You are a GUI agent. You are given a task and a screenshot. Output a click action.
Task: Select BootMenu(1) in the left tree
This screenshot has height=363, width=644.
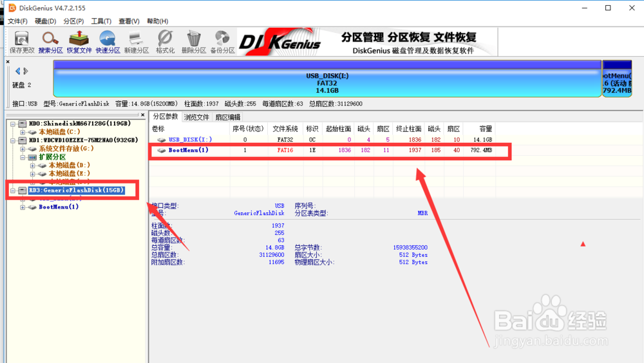click(x=59, y=207)
